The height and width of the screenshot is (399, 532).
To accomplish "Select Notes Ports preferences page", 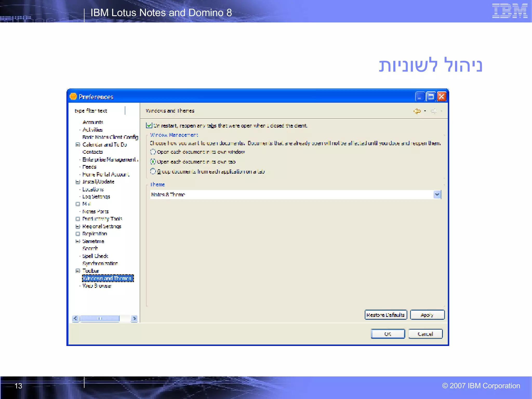I will pos(95,211).
